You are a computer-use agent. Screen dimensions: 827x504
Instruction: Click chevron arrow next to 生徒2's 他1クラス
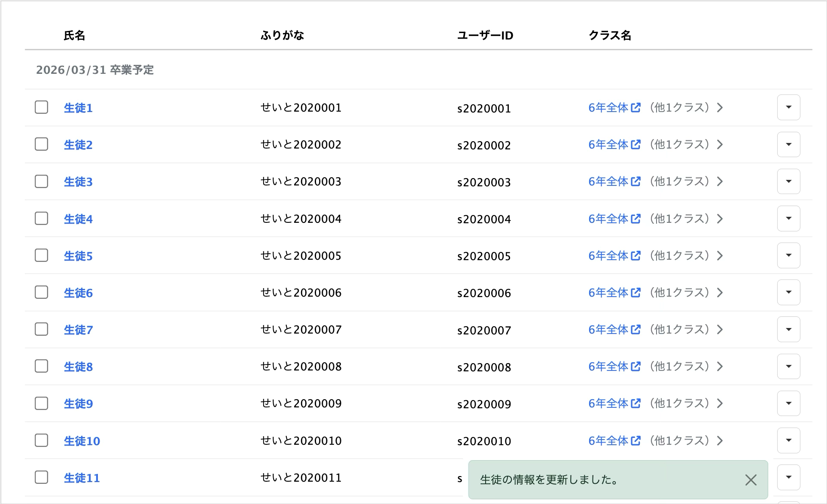(x=720, y=145)
